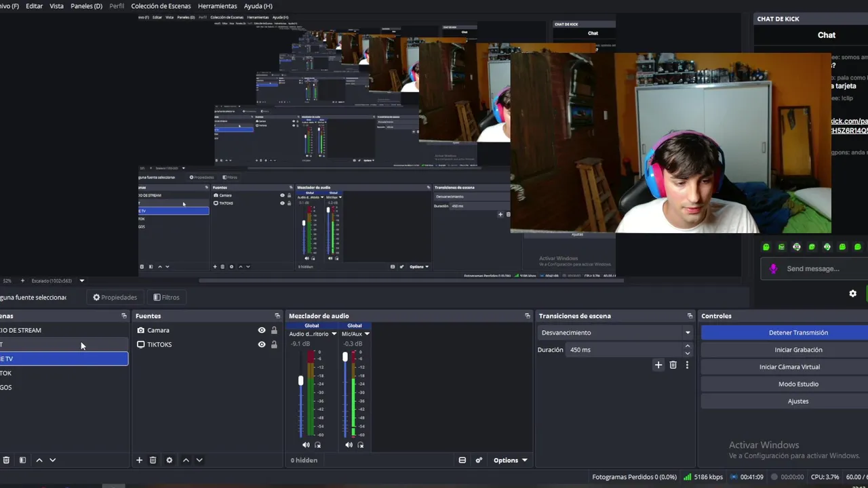This screenshot has width=868, height=488.
Task: Select scene ending in 'DE STREAM'
Action: pos(64,330)
